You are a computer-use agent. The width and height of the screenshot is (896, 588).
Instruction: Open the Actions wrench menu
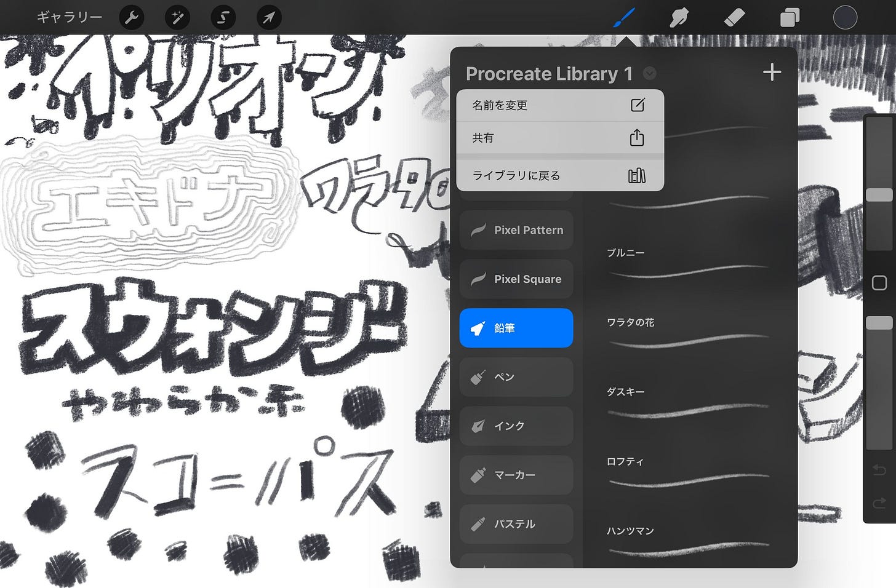pyautogui.click(x=131, y=18)
